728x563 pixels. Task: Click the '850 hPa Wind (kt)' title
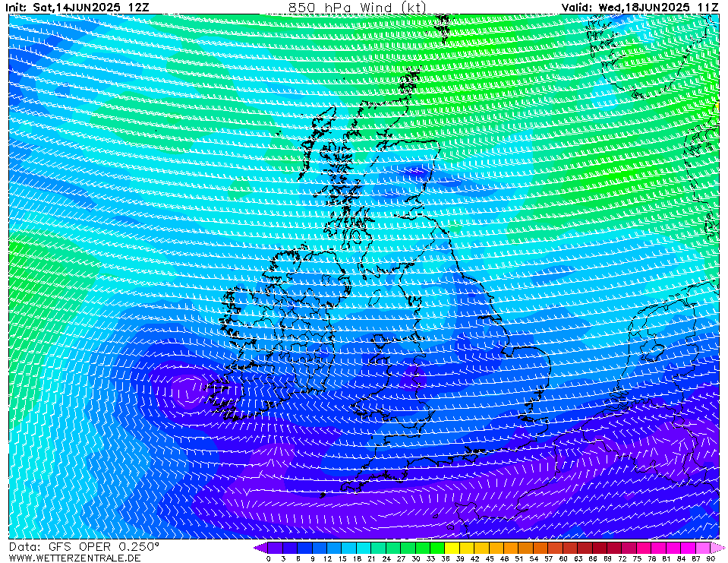[x=357, y=8]
